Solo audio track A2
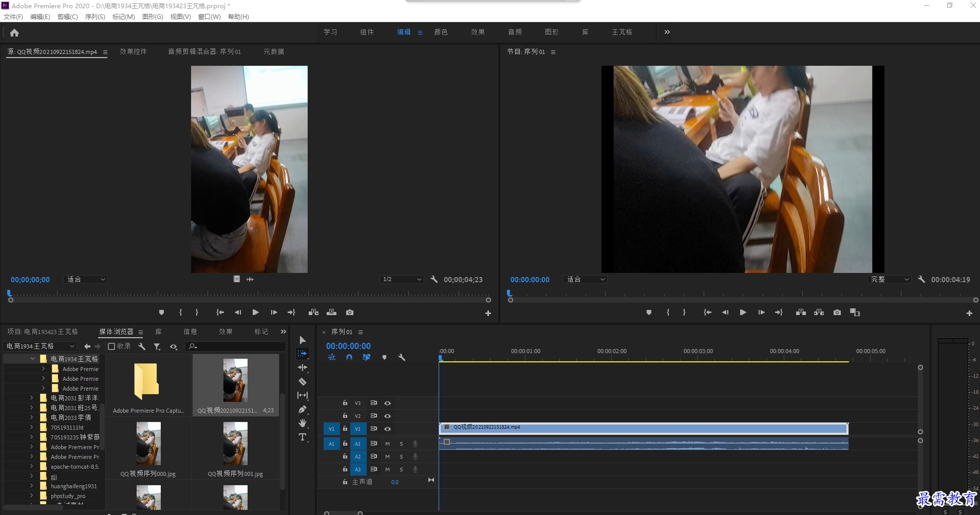The image size is (980, 515). coord(401,456)
